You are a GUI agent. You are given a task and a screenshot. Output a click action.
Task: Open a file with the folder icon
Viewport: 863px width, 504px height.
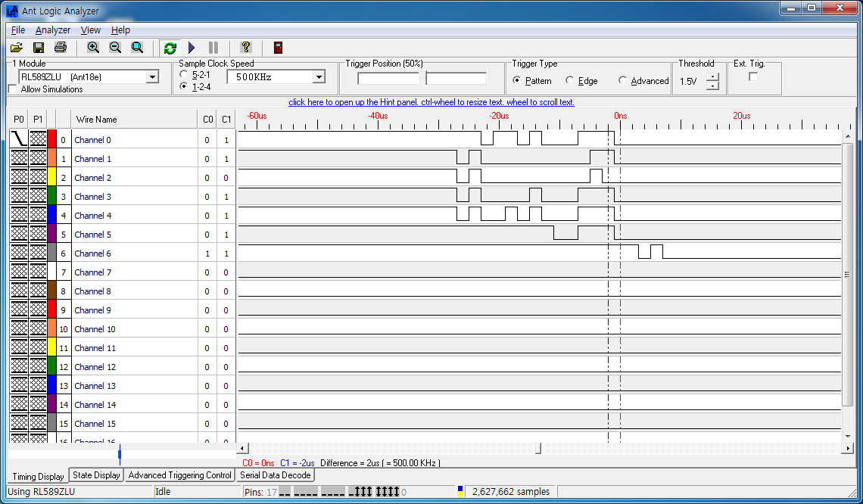[17, 48]
